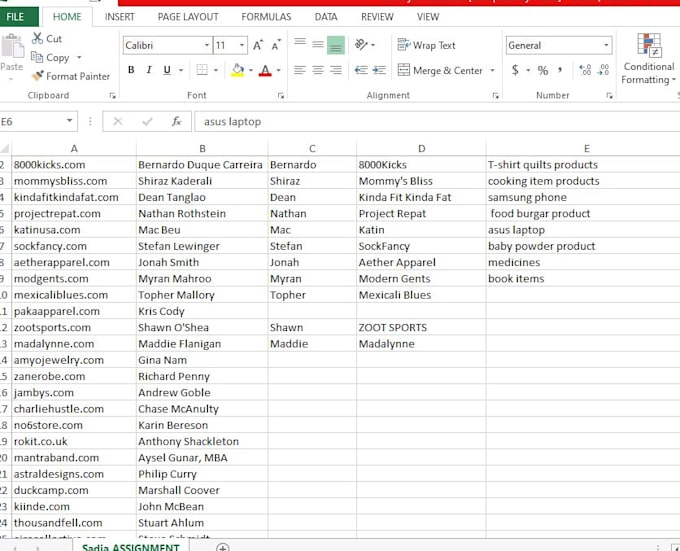The image size is (680, 551).
Task: Select Top Align icon
Action: [x=300, y=44]
